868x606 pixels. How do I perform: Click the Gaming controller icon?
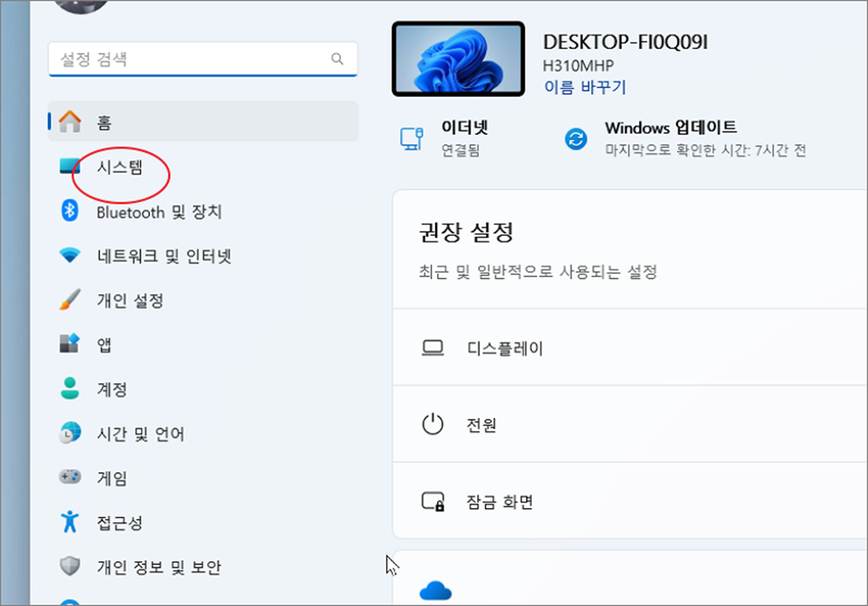point(69,477)
